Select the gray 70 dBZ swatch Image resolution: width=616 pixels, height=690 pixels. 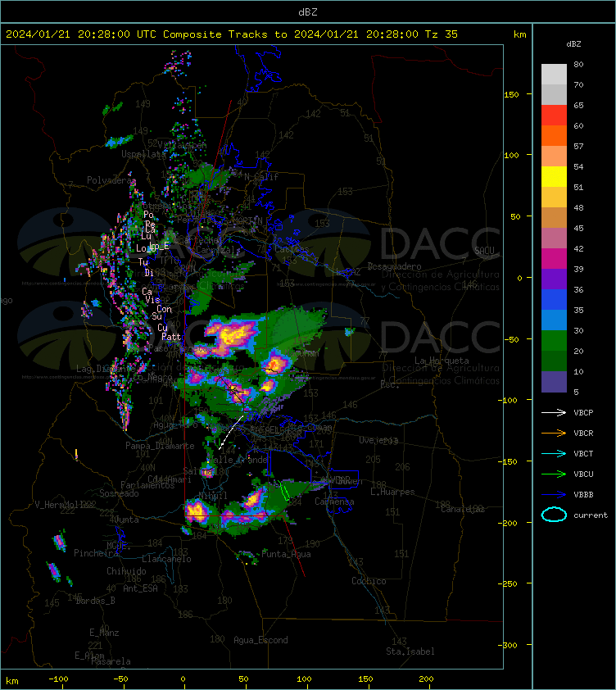point(554,94)
